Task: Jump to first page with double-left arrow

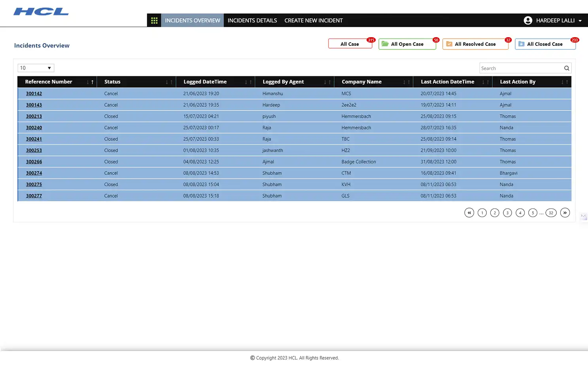Action: click(x=469, y=212)
